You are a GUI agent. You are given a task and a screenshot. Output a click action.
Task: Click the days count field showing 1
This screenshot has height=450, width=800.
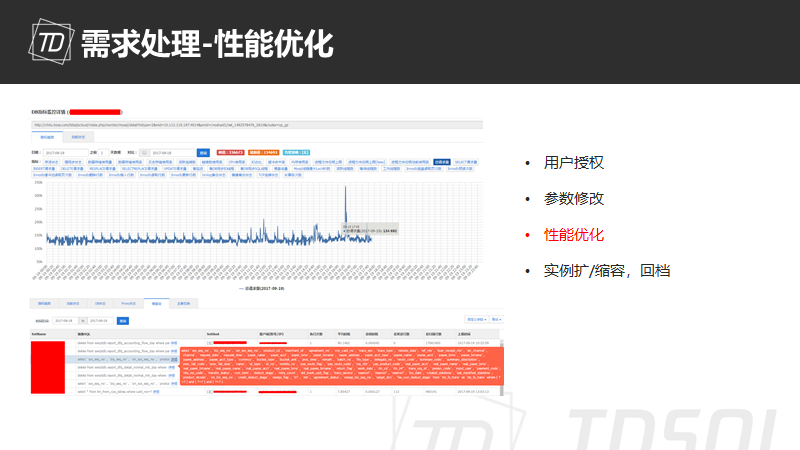103,153
